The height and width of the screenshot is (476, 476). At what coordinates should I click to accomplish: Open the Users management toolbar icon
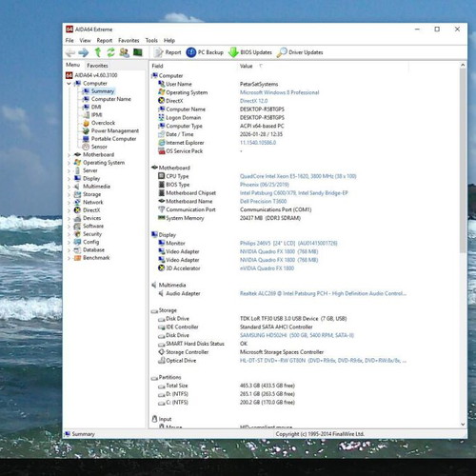coord(124,52)
